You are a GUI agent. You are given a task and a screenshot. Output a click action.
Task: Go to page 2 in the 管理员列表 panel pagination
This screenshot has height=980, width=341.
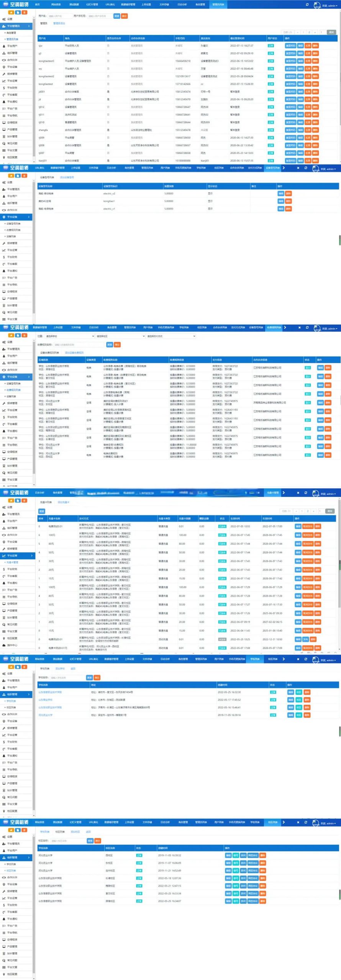309,32
